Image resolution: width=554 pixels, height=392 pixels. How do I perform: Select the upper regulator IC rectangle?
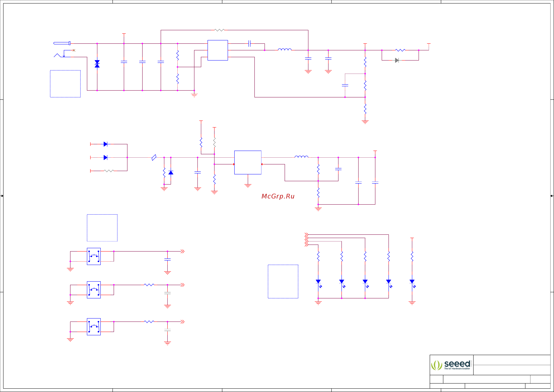click(x=218, y=50)
